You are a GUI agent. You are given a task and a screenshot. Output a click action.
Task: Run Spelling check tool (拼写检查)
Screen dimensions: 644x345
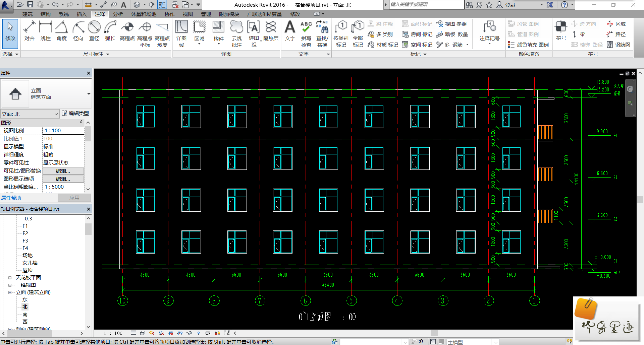[x=306, y=33]
